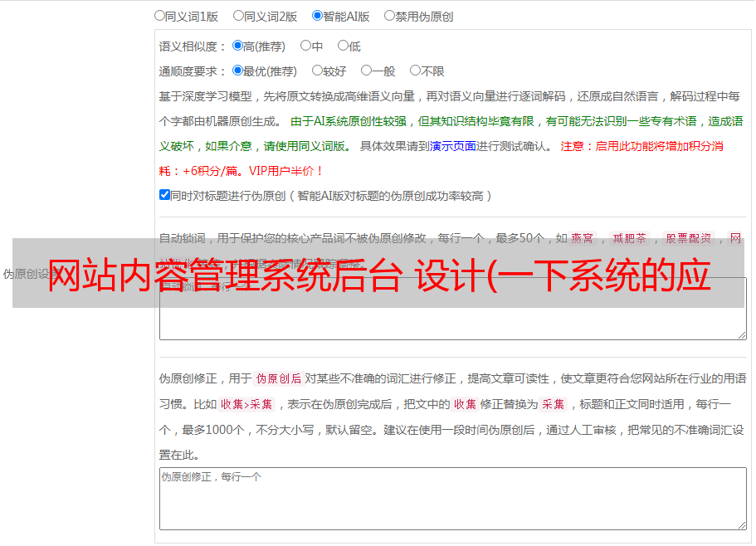Set 通顺度要求 to 一般
756x546 pixels.
pos(367,71)
